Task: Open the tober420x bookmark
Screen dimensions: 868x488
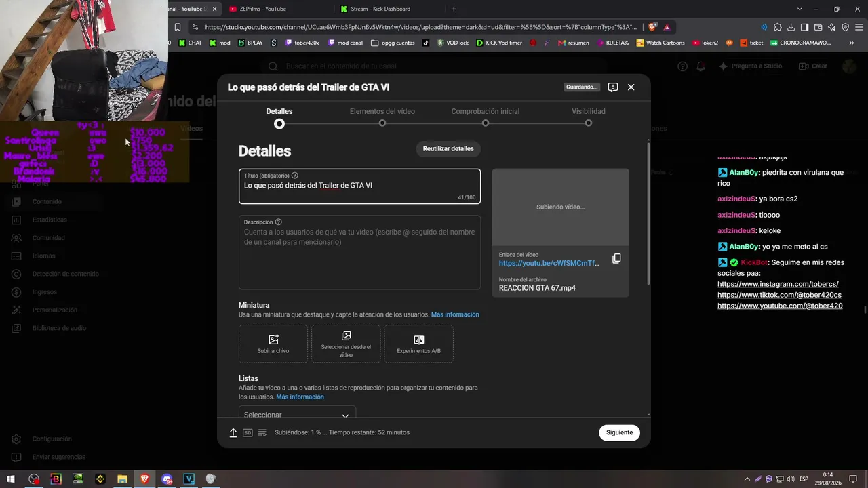Action: [x=302, y=43]
